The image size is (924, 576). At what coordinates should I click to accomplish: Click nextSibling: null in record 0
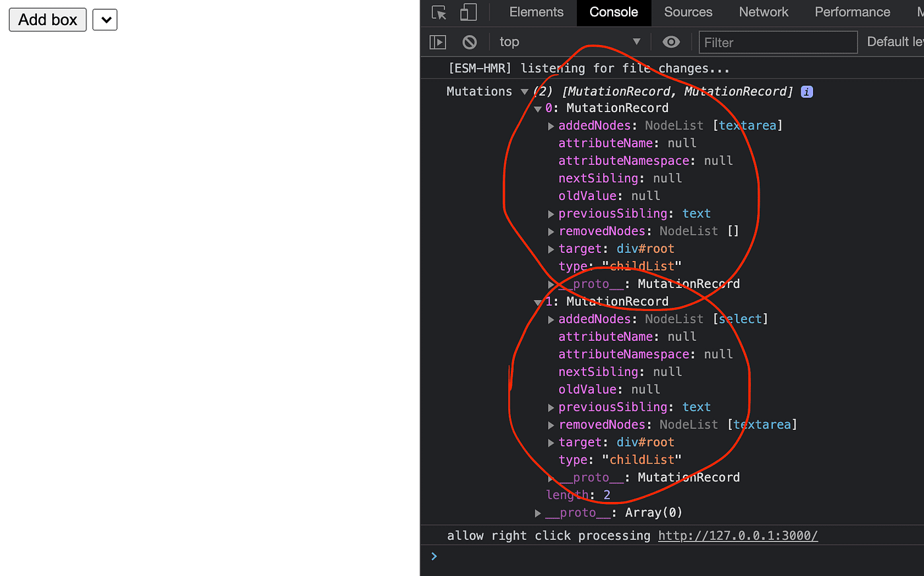(620, 178)
